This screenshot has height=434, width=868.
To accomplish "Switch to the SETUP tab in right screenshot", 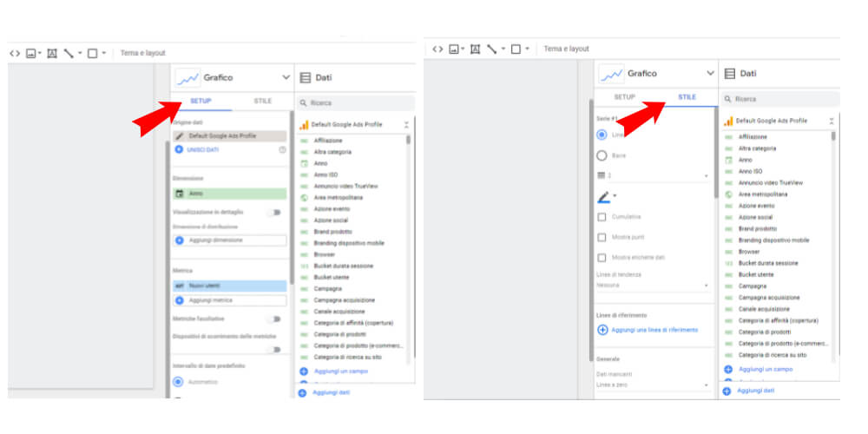I will (624, 97).
